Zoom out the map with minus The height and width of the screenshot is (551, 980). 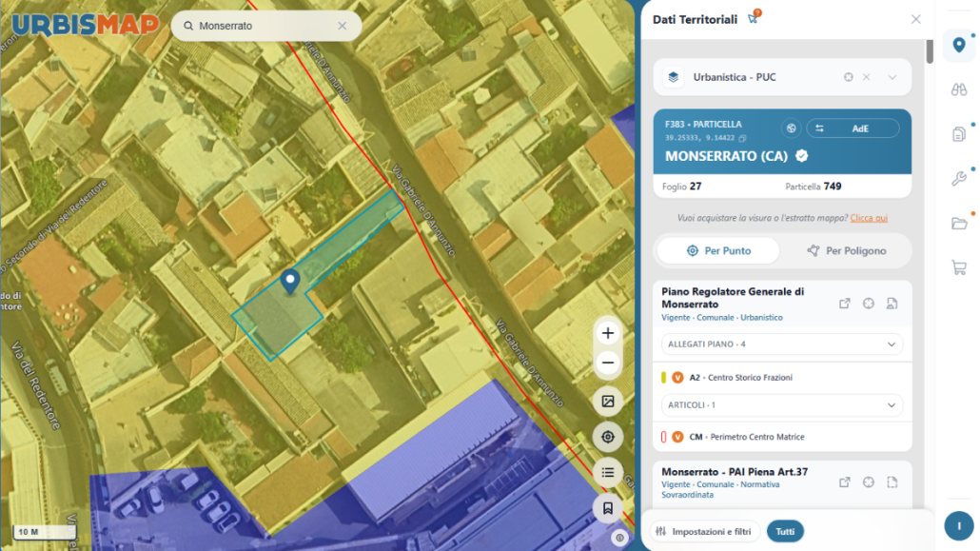(607, 363)
